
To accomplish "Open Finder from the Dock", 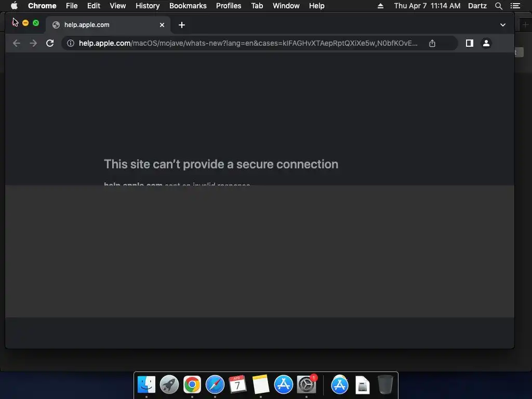I will [x=147, y=384].
